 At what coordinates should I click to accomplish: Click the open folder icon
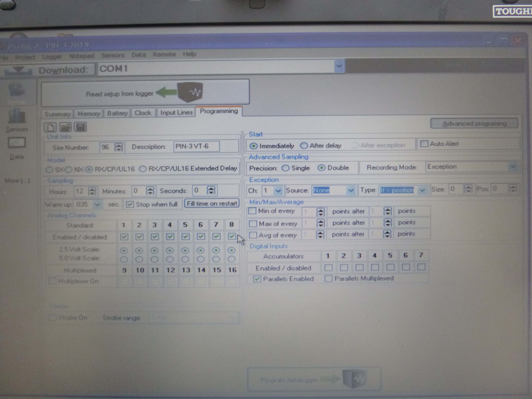[65, 127]
